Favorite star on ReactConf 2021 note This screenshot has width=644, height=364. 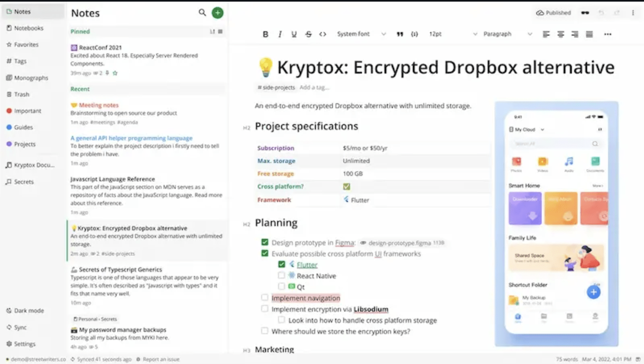[115, 73]
